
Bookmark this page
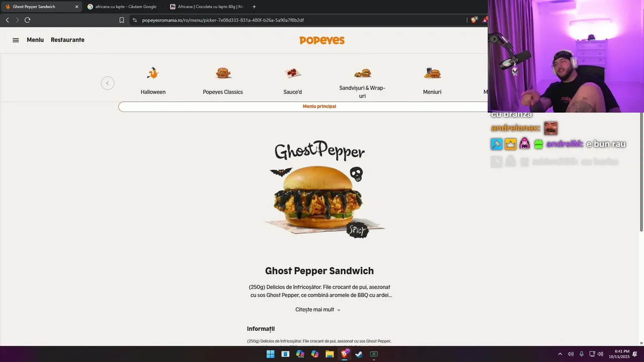click(122, 20)
